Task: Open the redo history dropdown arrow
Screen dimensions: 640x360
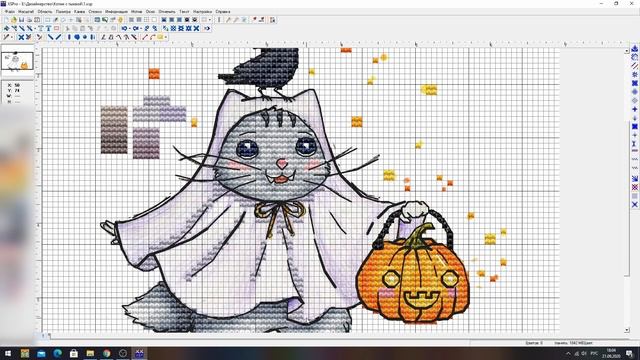Action: [141, 28]
